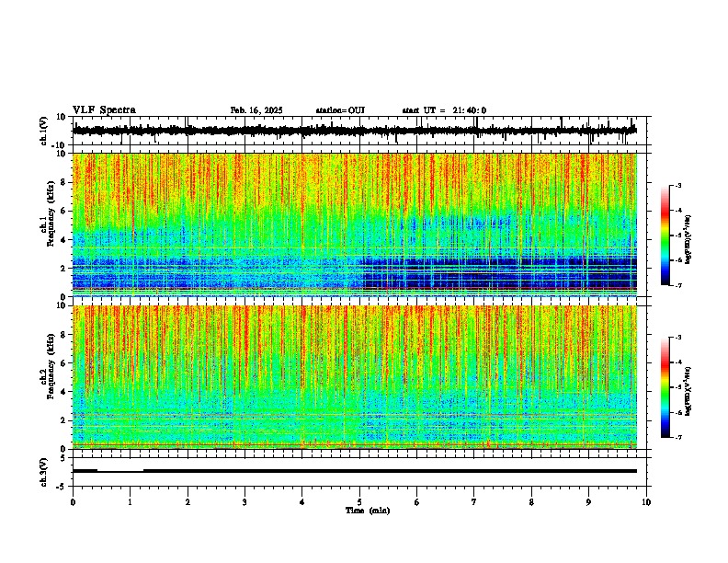The height and width of the screenshot is (563, 728).
Task: Click the ch.1 "Frequency (kHz)" axis label
Action: pos(51,213)
